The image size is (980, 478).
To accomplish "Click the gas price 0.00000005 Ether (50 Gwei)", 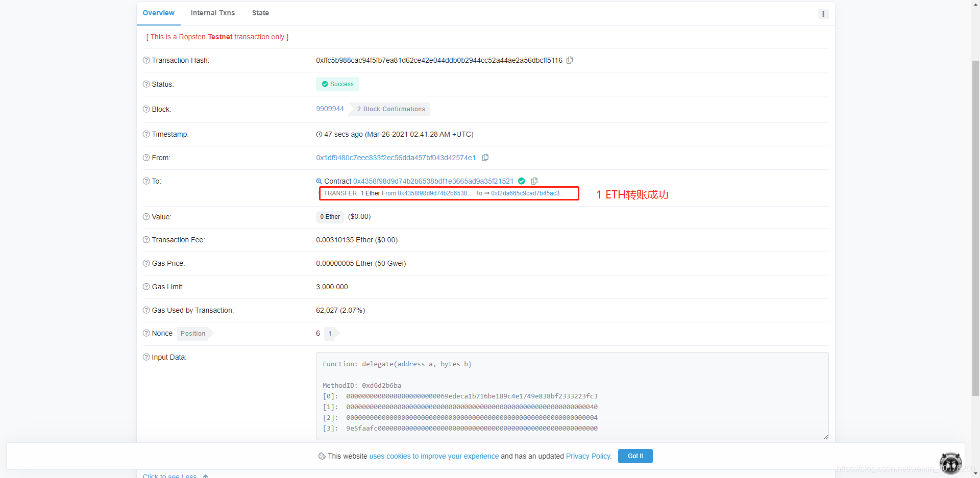I will 361,263.
